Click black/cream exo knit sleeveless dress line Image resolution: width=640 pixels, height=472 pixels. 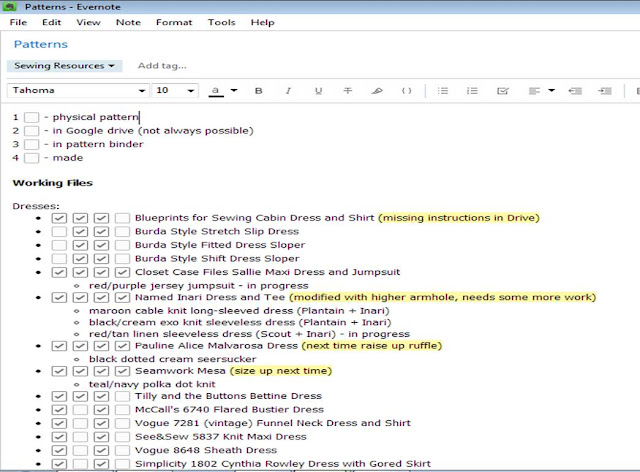coord(240,323)
